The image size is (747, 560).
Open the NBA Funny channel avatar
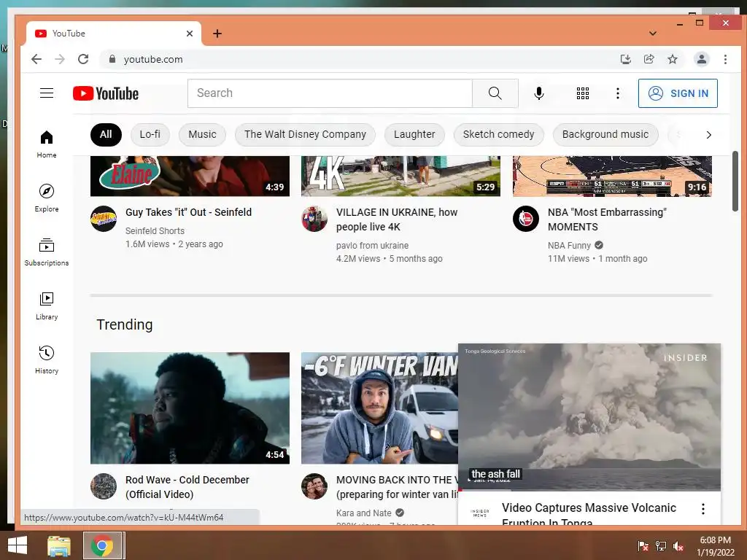click(x=526, y=219)
